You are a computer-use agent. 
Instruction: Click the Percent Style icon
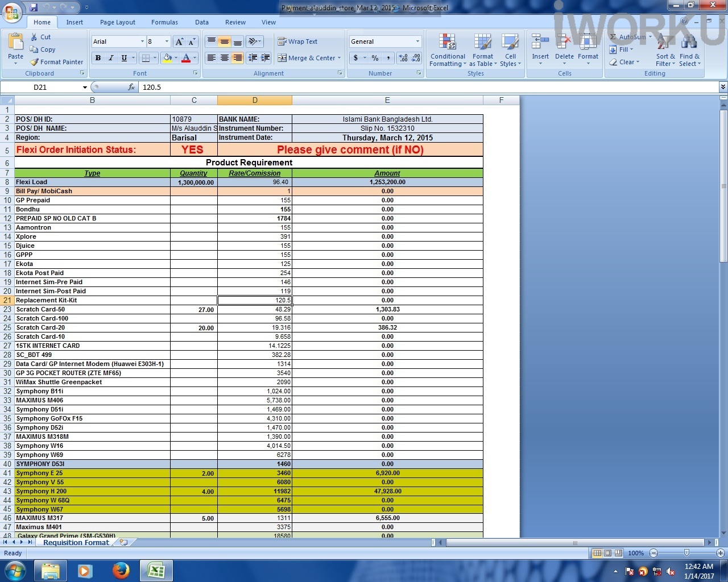tap(375, 58)
